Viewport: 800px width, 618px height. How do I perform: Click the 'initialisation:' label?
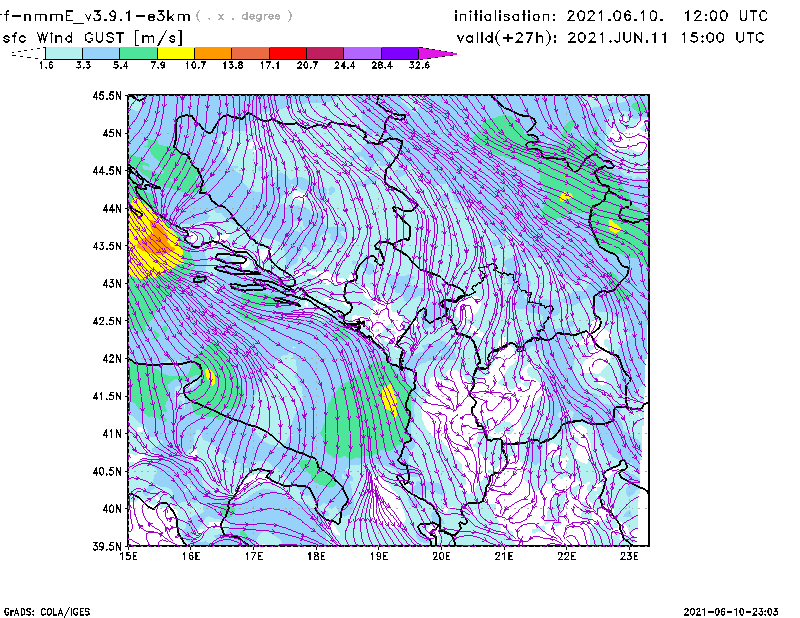pyautogui.click(x=505, y=16)
